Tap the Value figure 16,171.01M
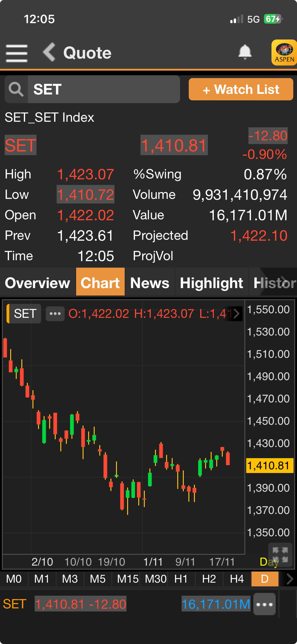297x644 pixels. point(248,215)
